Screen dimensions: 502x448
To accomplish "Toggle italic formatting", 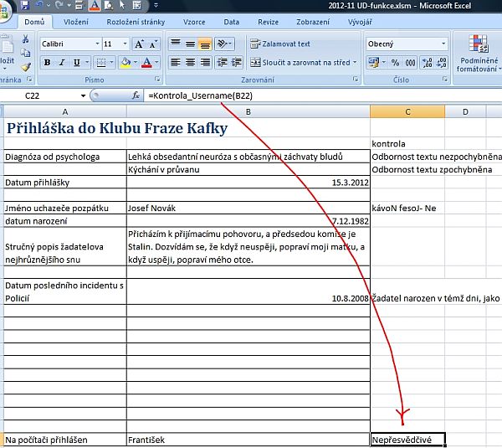I will tap(62, 62).
